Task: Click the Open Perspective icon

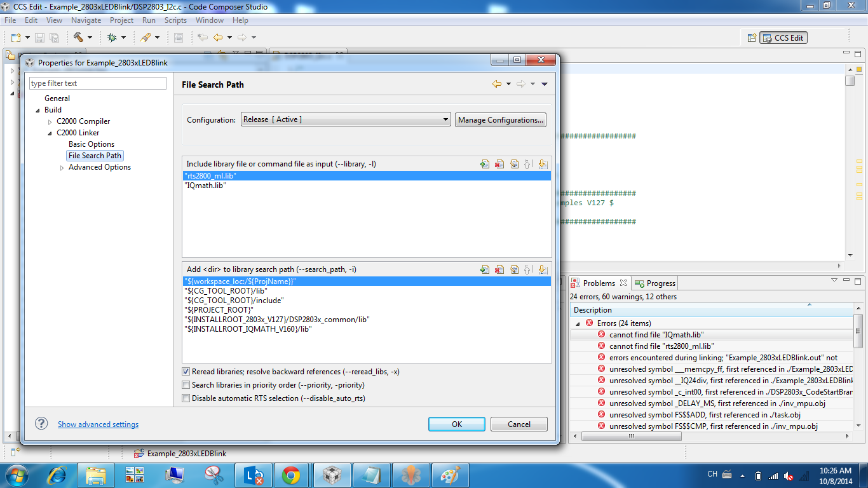Action: pyautogui.click(x=752, y=37)
